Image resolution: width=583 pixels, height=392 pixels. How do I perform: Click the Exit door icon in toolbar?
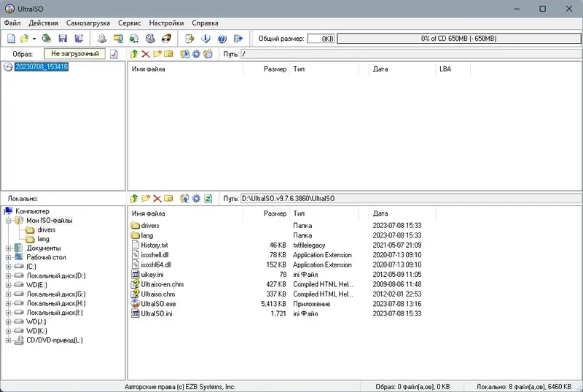coord(238,39)
